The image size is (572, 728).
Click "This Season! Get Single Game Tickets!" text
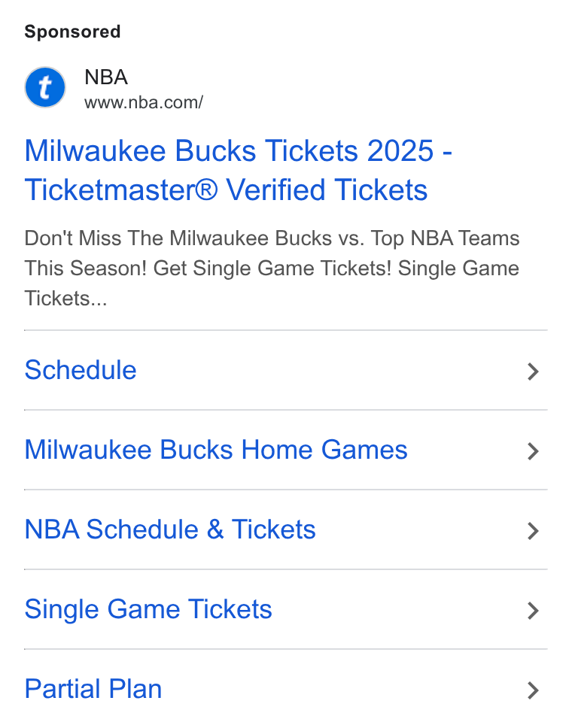point(208,268)
